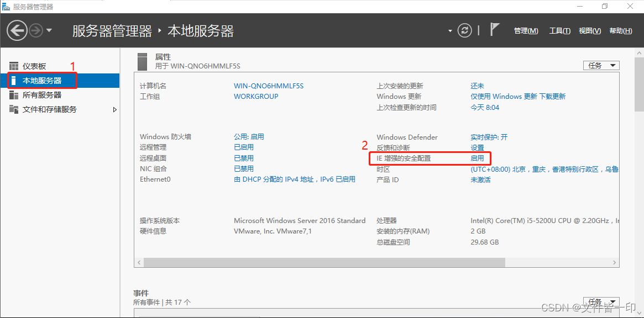This screenshot has width=644, height=318.
Task: Click the 所有服务器 icon
Action: (14, 95)
